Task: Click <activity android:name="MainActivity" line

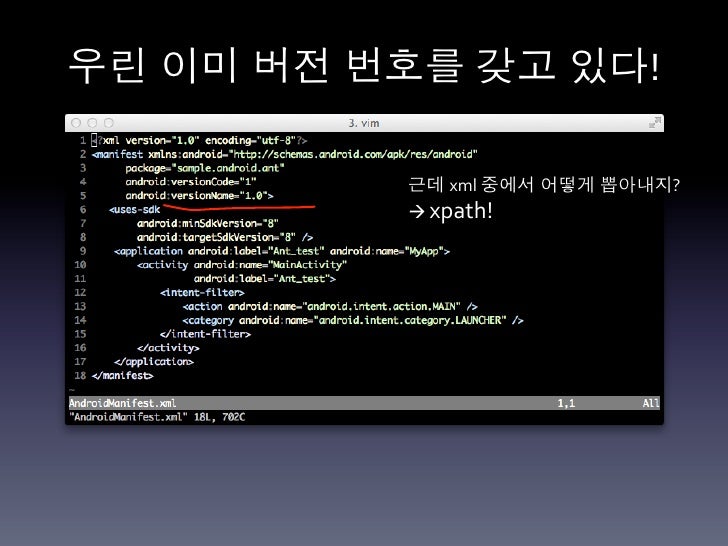Action: click(x=242, y=265)
